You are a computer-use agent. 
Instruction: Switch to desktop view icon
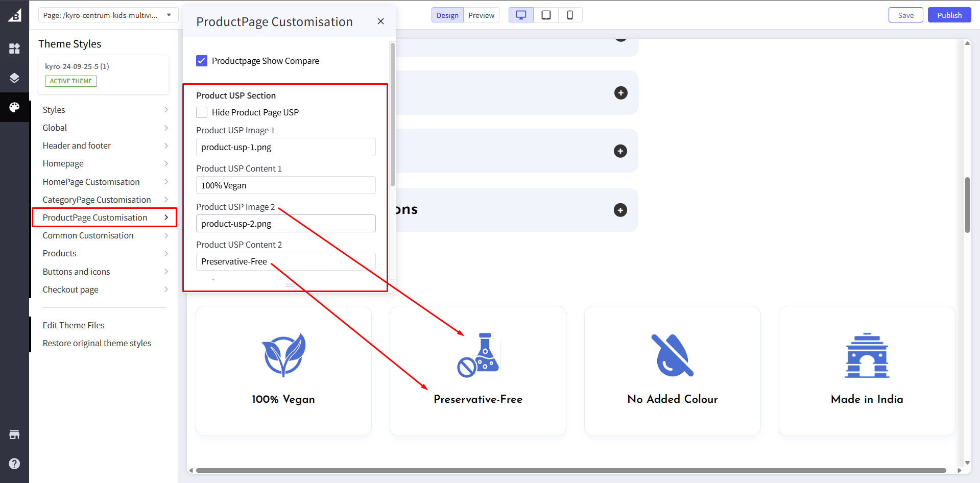click(521, 15)
